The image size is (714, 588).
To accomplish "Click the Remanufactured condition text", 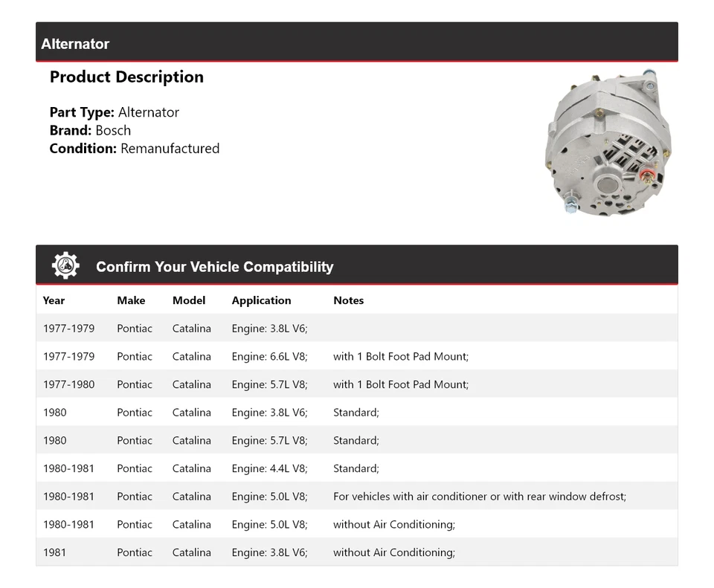I will pyautogui.click(x=170, y=148).
